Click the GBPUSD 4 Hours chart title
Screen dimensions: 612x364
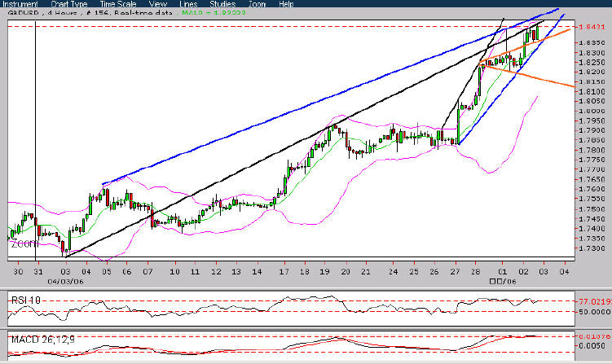(x=90, y=13)
